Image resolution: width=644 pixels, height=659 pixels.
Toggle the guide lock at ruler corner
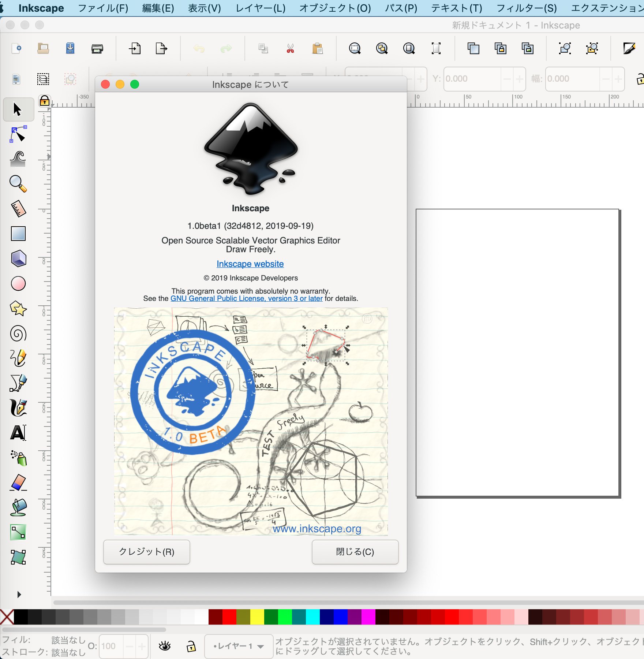pyautogui.click(x=45, y=100)
